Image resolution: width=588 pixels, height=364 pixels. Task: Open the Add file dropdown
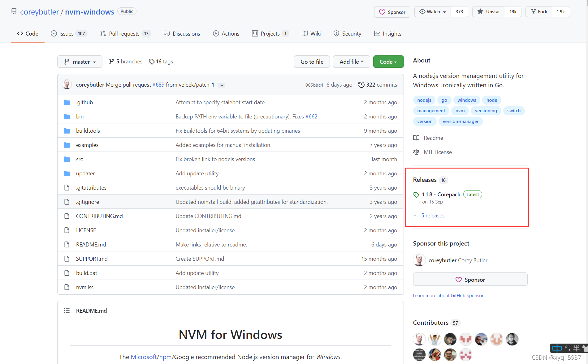click(x=352, y=62)
